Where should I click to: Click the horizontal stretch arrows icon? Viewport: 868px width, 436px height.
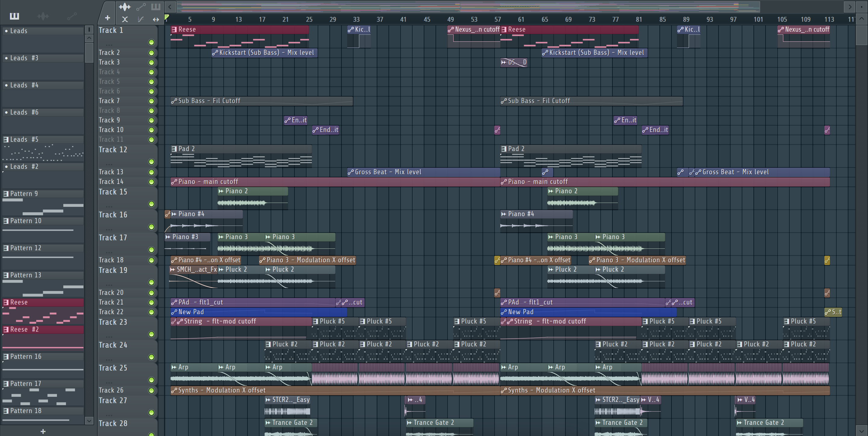(x=156, y=19)
